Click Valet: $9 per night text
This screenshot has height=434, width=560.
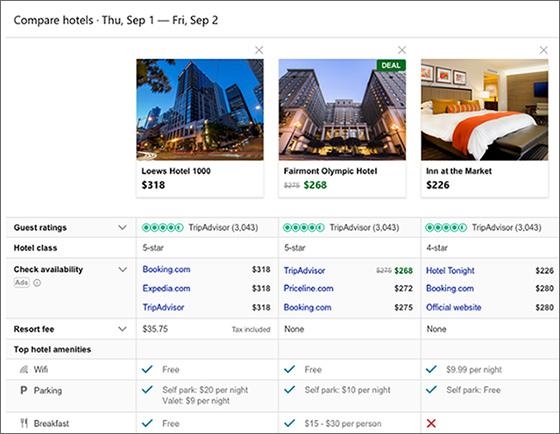(196, 401)
